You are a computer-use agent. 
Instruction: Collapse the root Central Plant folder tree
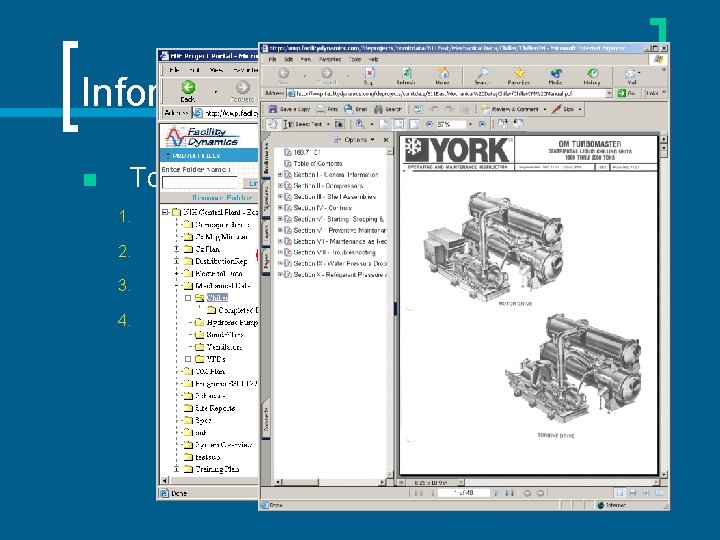pos(165,212)
